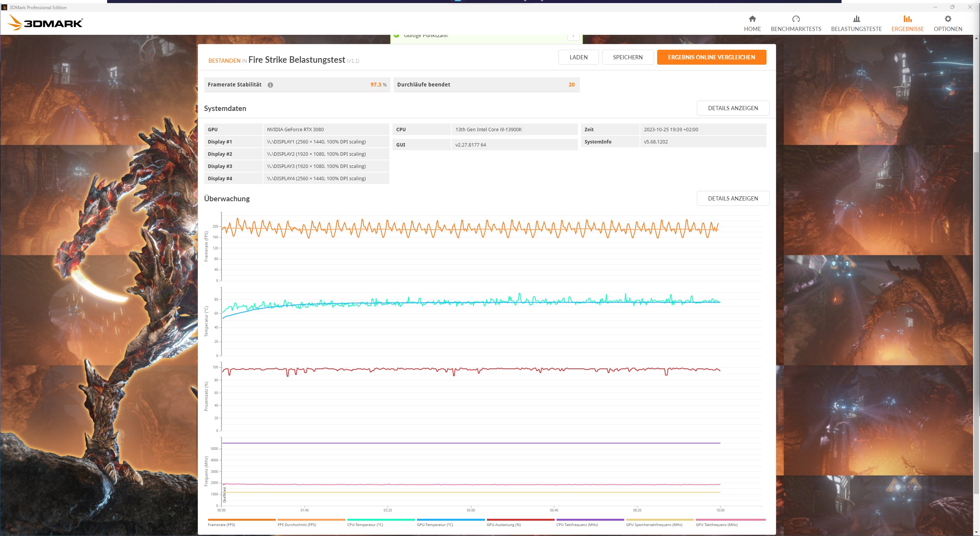
Task: Select the Belastungsteste bar chart icon
Action: coord(856,19)
